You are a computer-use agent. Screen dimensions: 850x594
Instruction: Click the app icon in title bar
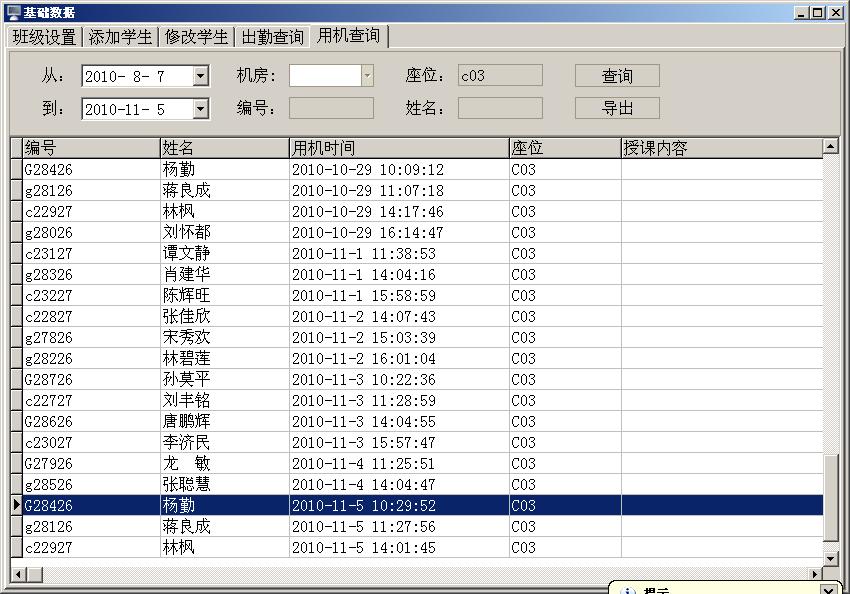[x=12, y=12]
